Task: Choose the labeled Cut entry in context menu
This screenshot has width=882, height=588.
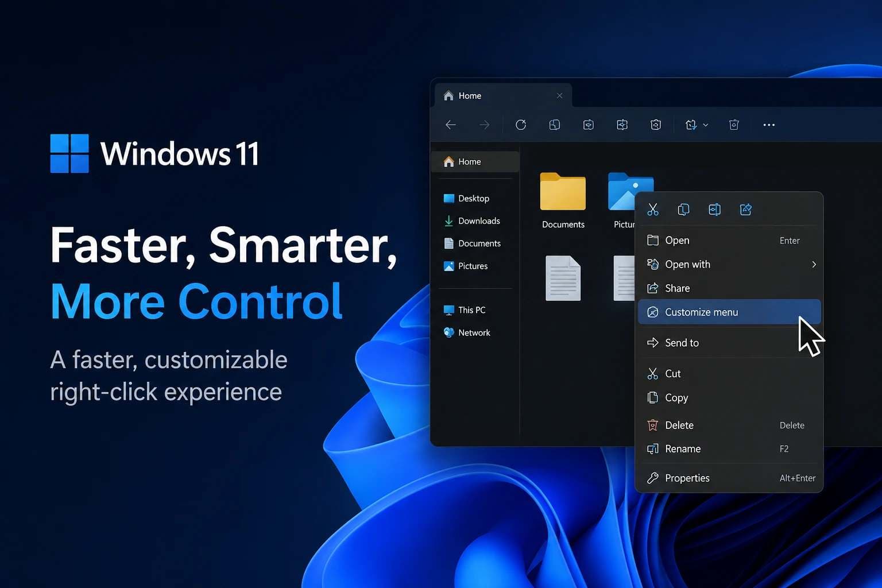Action: (x=729, y=373)
